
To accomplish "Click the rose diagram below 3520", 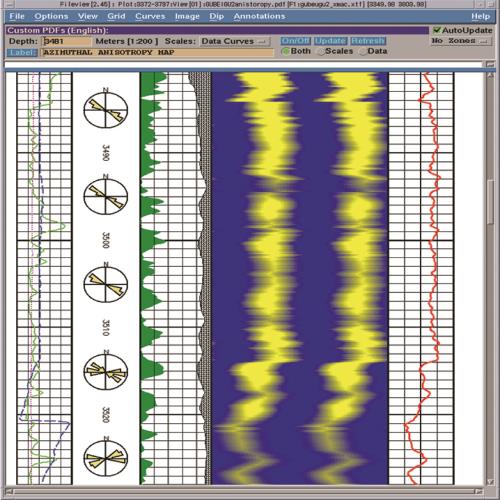I will coord(106,458).
